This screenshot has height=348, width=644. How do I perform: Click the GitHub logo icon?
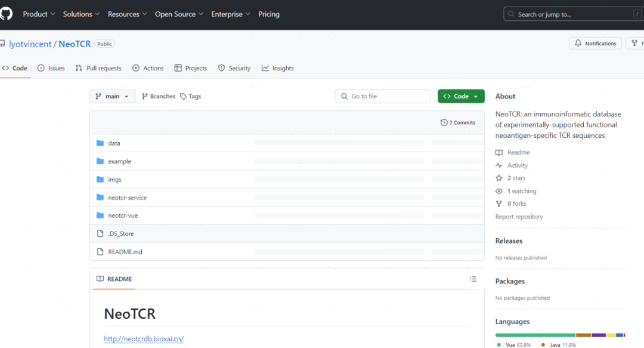coord(6,14)
